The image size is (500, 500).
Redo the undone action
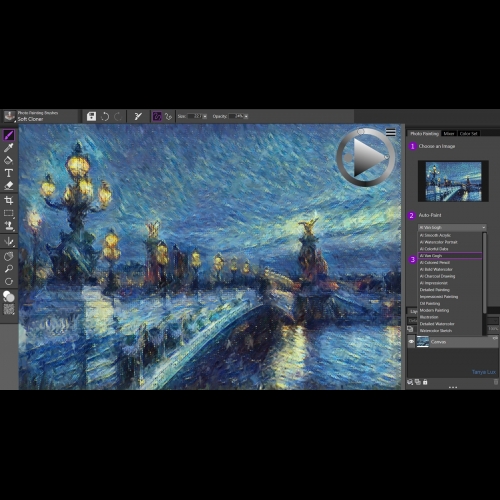118,116
